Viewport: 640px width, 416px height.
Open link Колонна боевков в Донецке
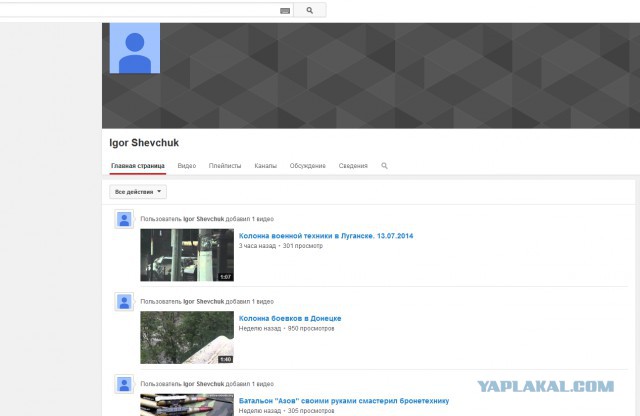[x=290, y=318]
